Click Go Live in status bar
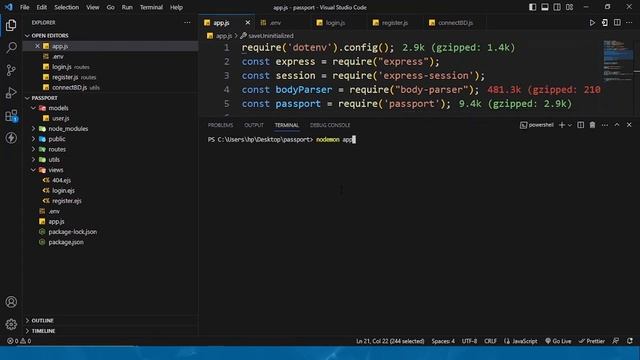Screen dimensions: 640x360 (558, 341)
